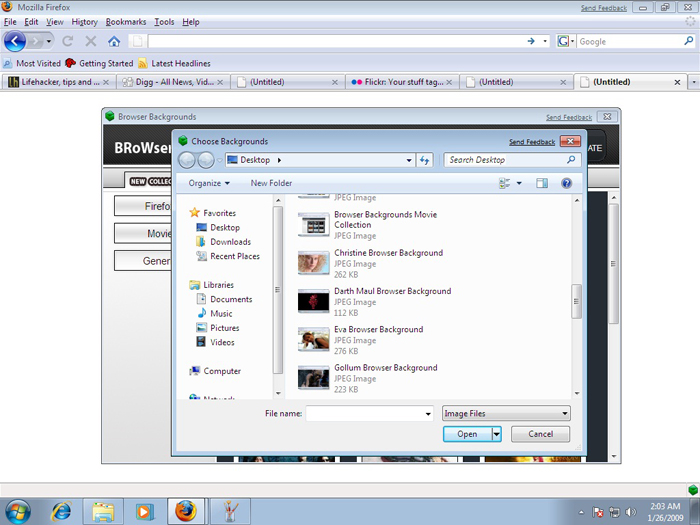The height and width of the screenshot is (525, 700).
Task: Open the view options dropdown arrow
Action: (x=519, y=183)
